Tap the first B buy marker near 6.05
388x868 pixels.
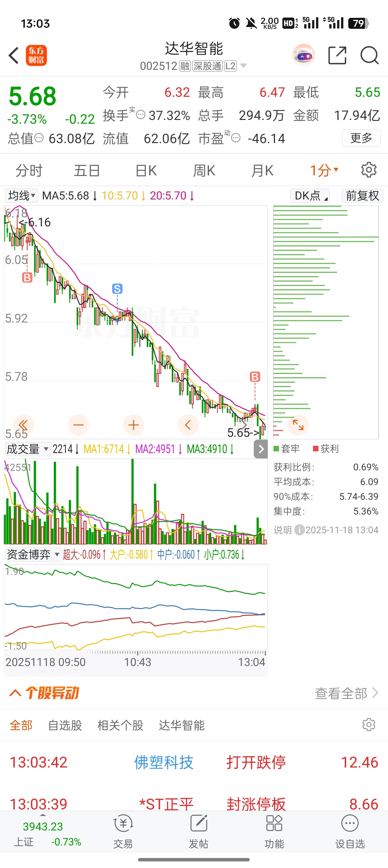(27, 278)
